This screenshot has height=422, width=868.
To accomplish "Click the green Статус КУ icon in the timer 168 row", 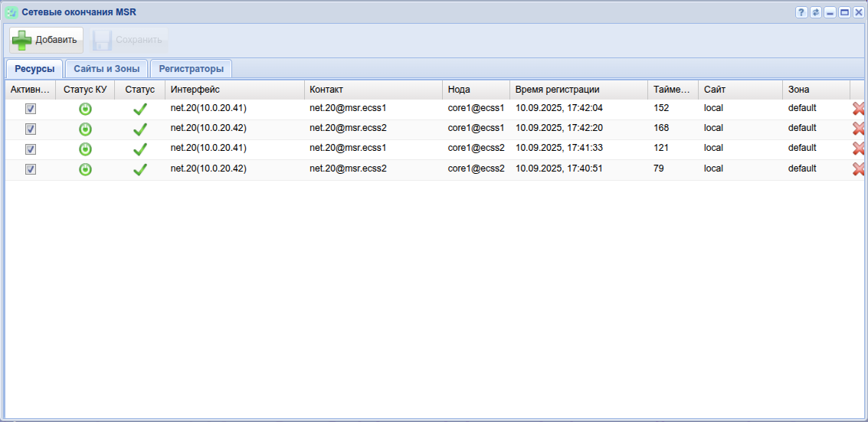I will tap(85, 129).
